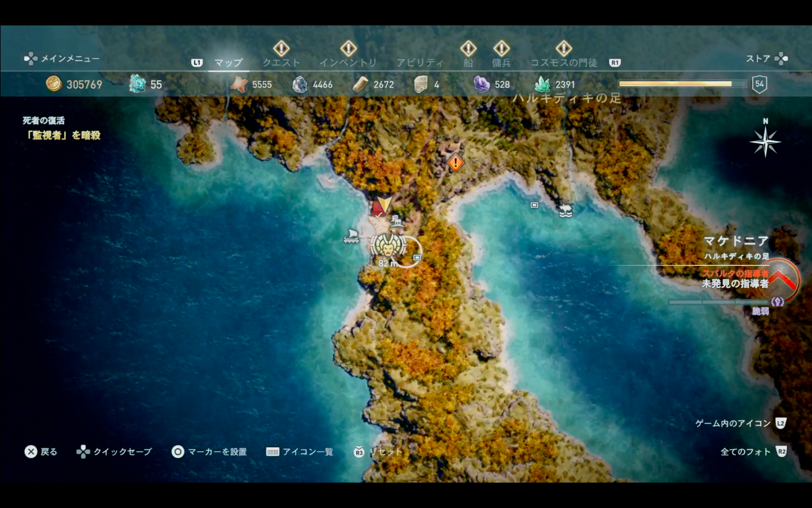Click the alert marker above コスモスの門徒
Viewport: 812px width, 508px height.
tap(563, 49)
